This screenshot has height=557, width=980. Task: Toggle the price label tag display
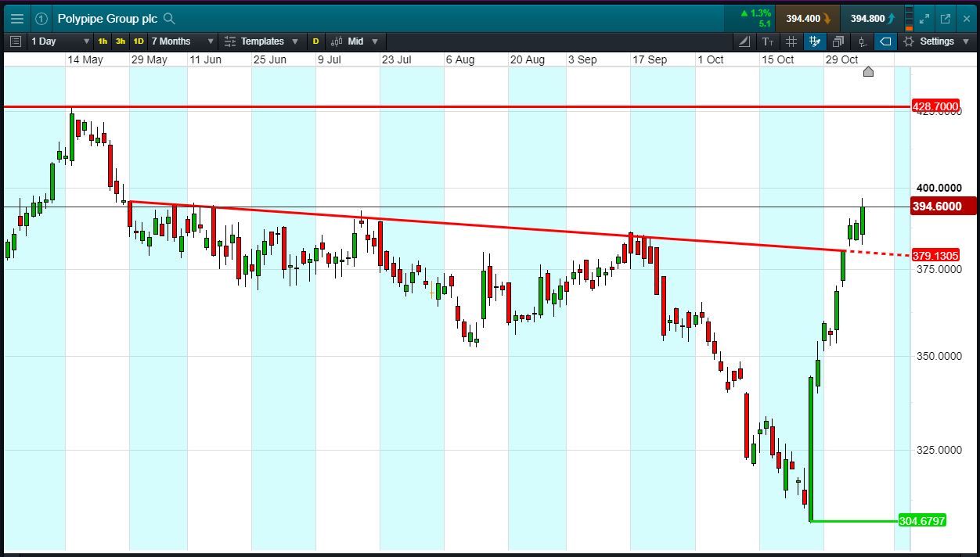(x=886, y=41)
